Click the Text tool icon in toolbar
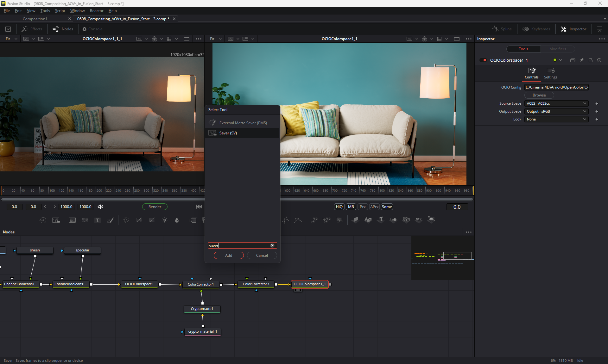 [x=98, y=220]
